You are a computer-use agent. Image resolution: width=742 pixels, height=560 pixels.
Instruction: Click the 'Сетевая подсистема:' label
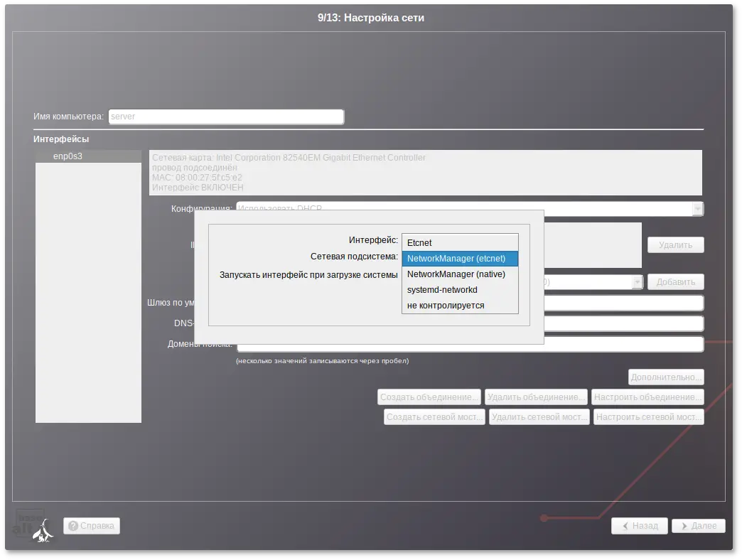[354, 257]
